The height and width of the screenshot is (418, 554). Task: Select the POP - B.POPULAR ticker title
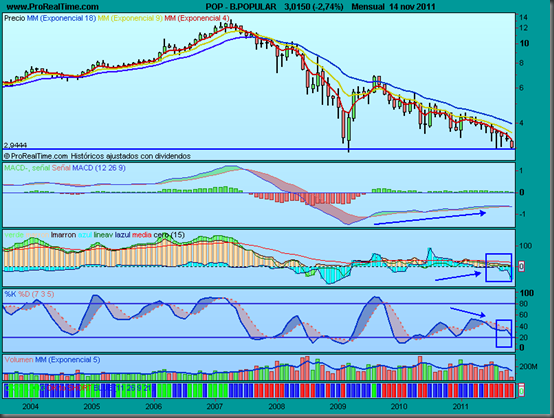coord(241,7)
